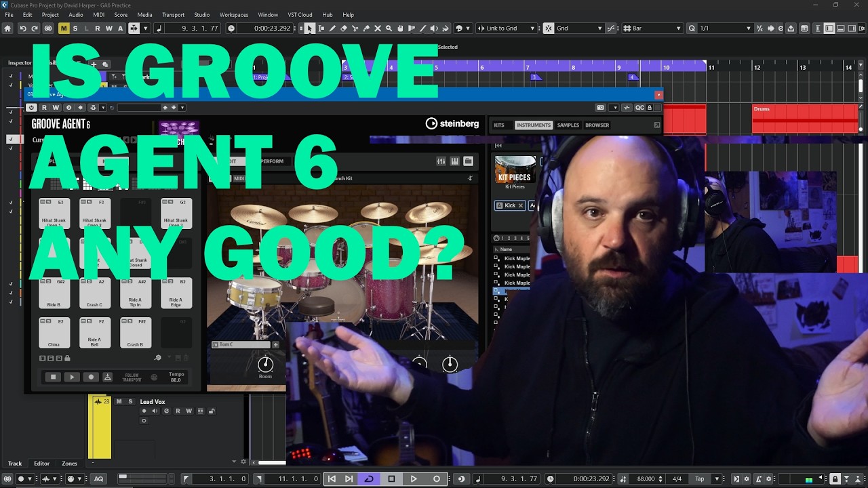Select the Line tool in toolbar
This screenshot has height=488, width=868.
422,28
